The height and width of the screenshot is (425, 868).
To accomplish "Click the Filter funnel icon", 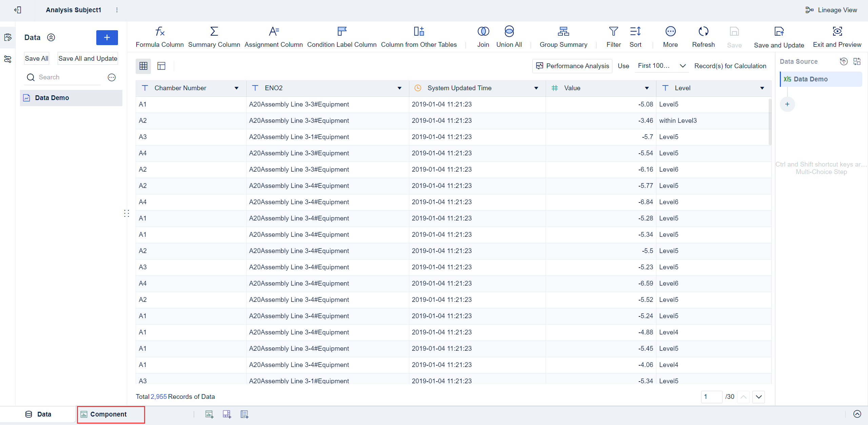I will coord(613,32).
